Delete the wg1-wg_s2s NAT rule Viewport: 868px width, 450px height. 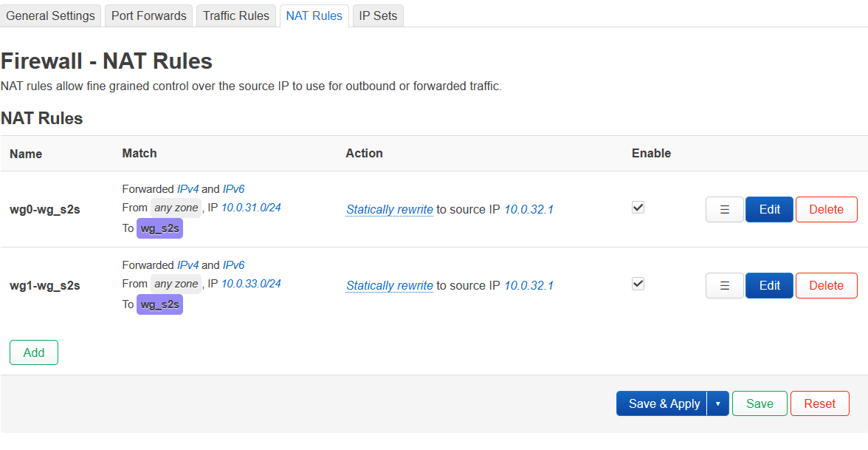826,286
